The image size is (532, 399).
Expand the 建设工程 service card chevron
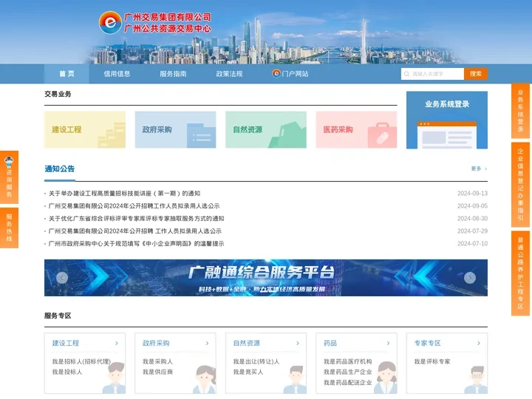[117, 344]
